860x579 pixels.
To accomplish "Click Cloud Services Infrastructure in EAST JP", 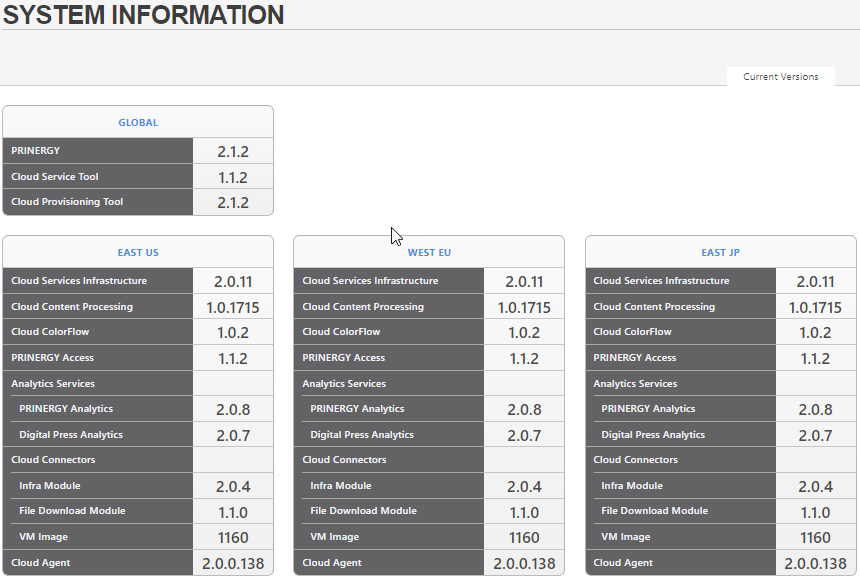I will 661,281.
